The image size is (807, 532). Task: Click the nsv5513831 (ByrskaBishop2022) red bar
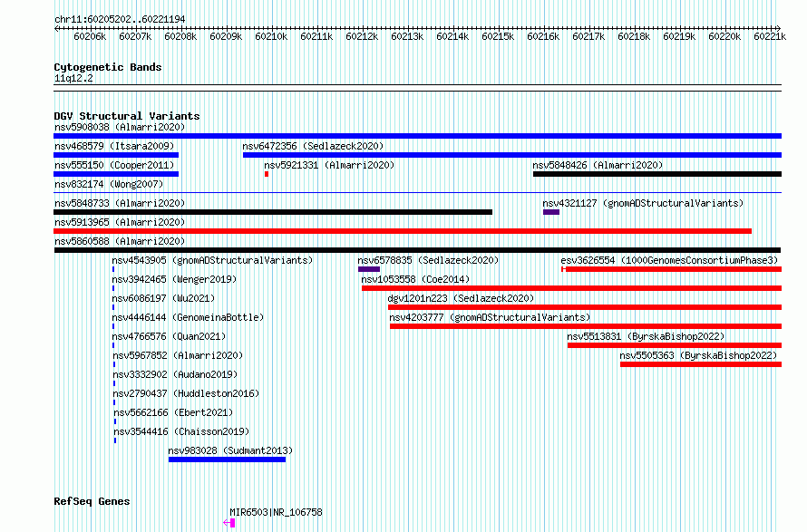click(x=675, y=345)
